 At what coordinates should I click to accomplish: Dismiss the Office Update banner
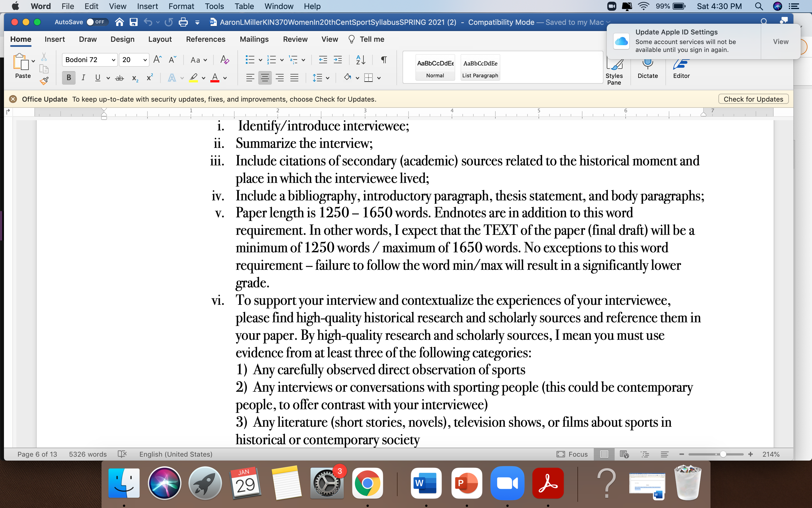13,99
